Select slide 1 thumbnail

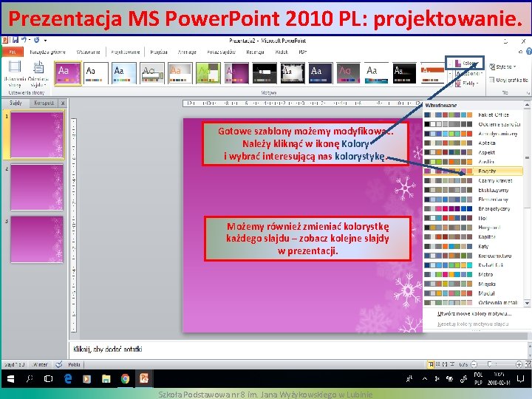(x=37, y=134)
